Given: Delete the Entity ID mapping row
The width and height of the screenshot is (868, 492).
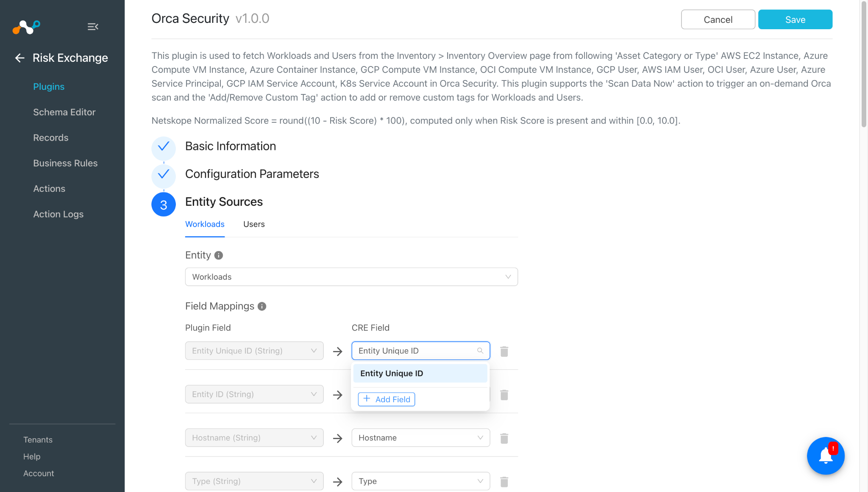Looking at the screenshot, I should point(504,395).
